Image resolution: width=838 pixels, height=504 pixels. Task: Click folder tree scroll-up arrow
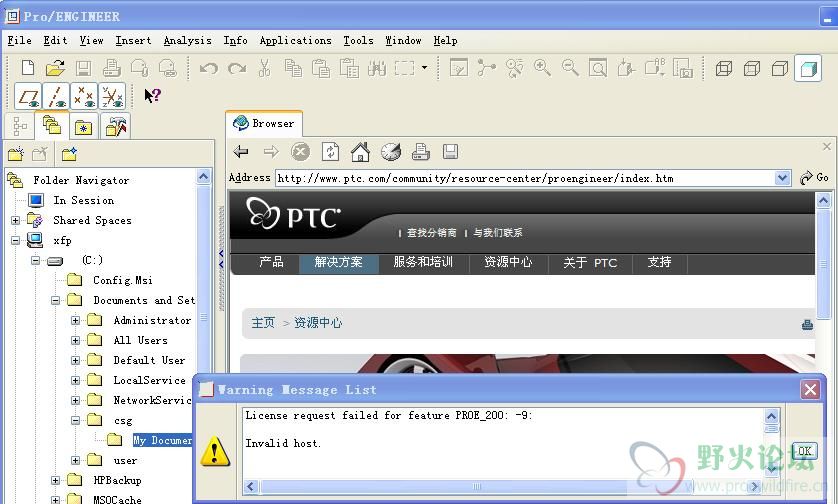tap(204, 176)
